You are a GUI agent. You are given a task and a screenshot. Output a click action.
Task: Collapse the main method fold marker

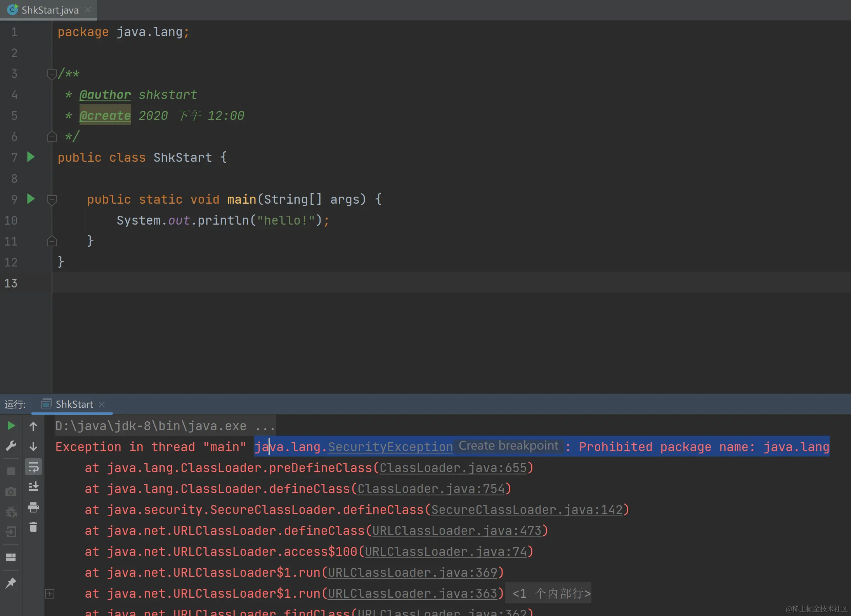point(52,199)
